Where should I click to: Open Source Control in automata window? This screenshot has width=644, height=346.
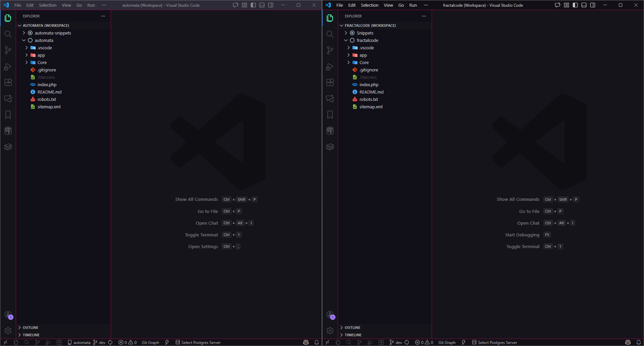coord(8,50)
